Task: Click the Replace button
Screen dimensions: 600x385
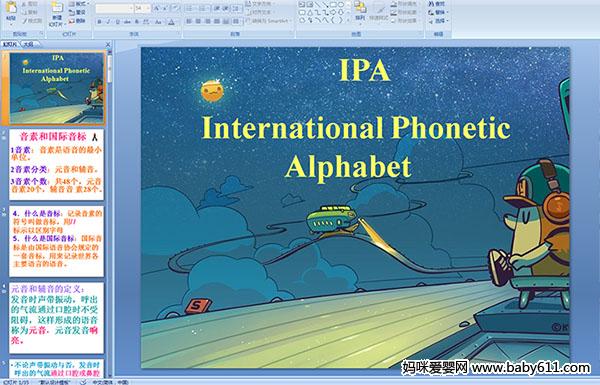Action: 439,12
